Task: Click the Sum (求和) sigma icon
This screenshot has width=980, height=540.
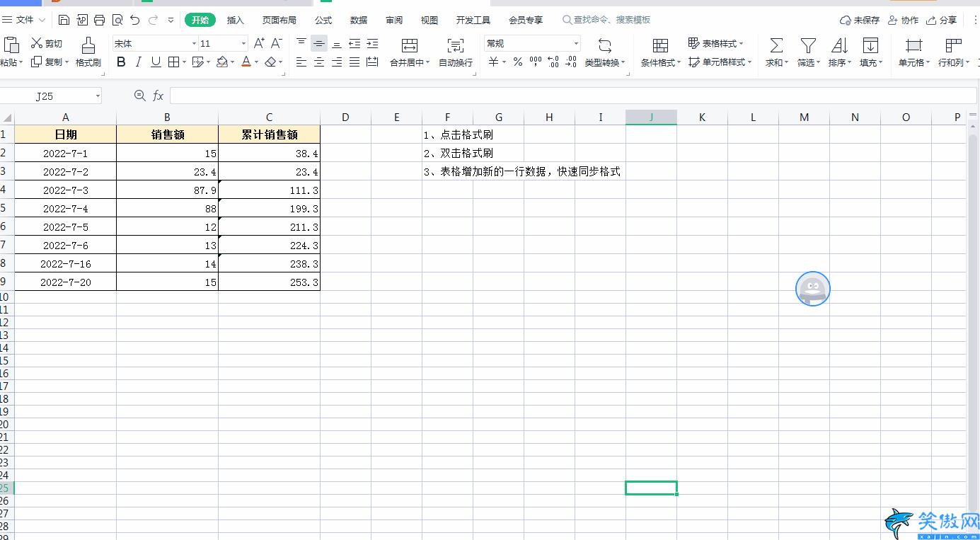Action: (x=776, y=46)
